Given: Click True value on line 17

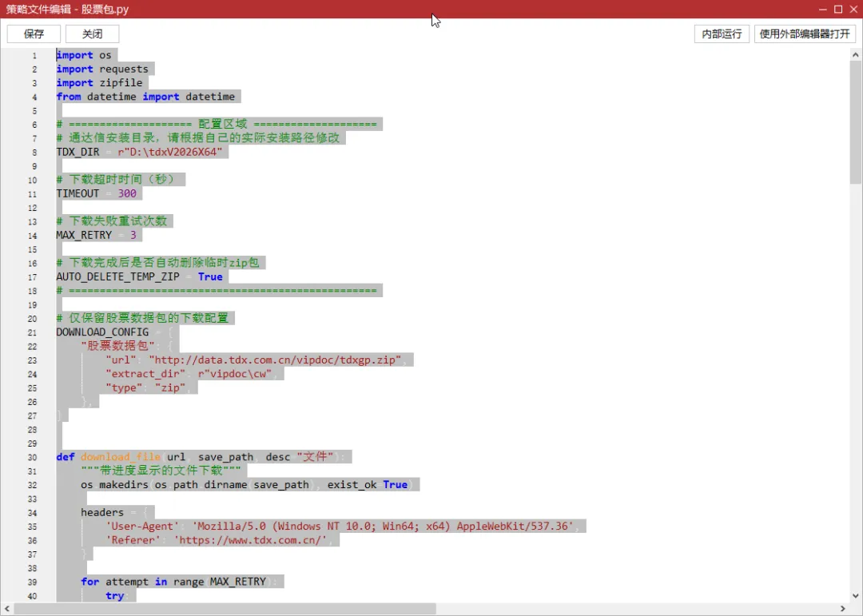Looking at the screenshot, I should tap(210, 276).
